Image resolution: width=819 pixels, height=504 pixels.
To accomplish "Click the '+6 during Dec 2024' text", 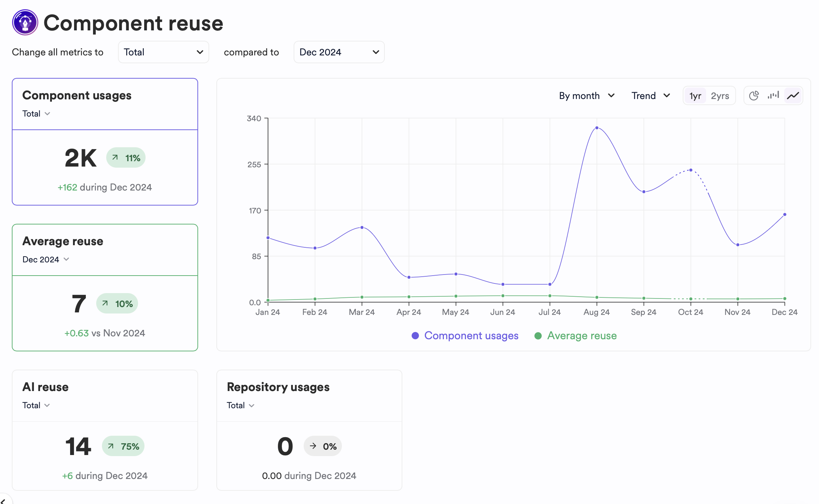I will pyautogui.click(x=105, y=476).
